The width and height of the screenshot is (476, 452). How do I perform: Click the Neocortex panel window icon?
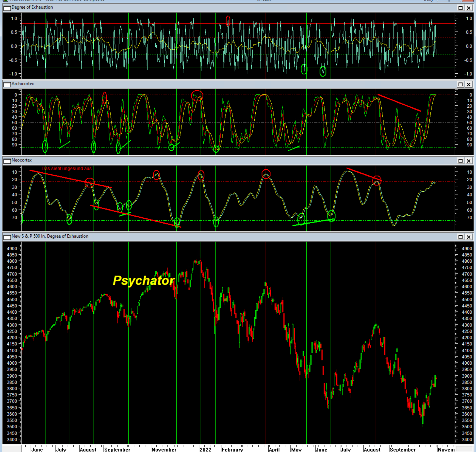(x=7, y=161)
